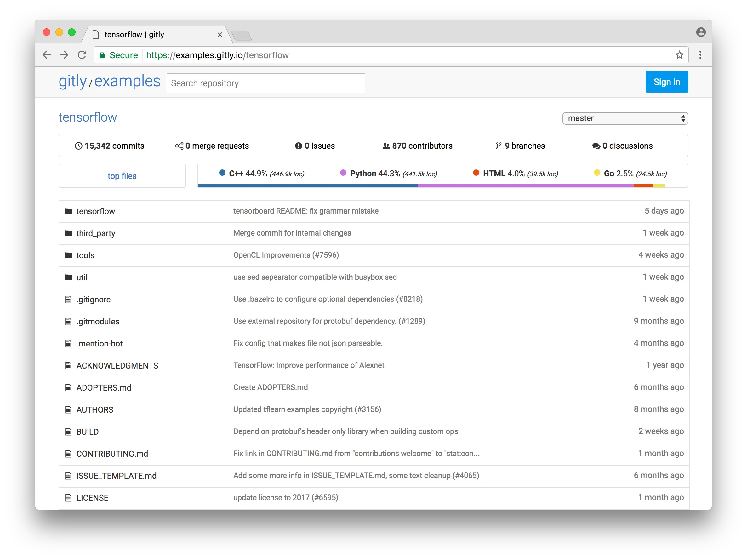
Task: Click the C++ language legend dot
Action: (222, 173)
